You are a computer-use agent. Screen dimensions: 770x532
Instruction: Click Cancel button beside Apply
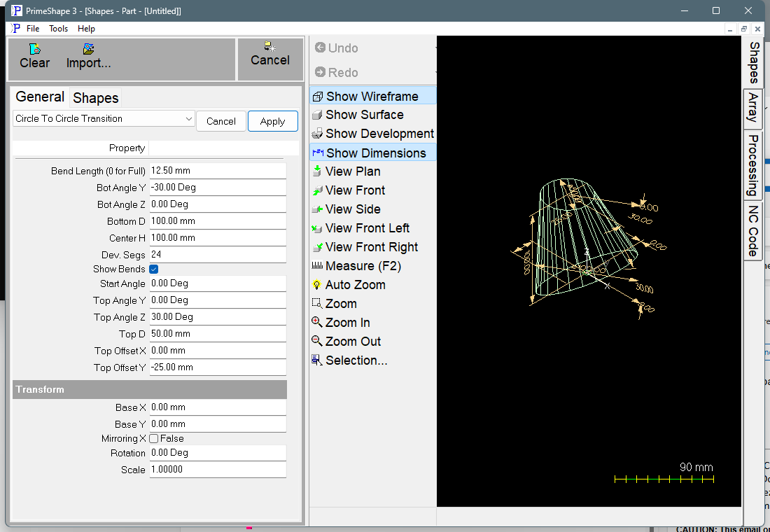coord(221,121)
